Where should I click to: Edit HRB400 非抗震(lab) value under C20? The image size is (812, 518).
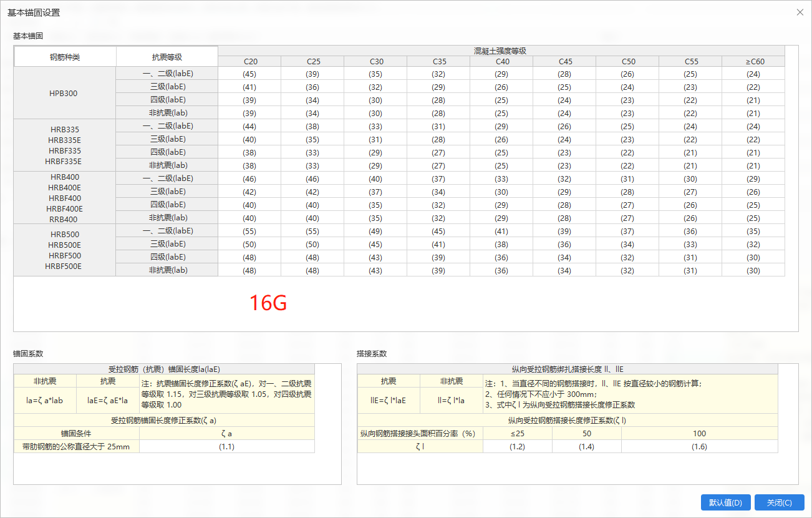pos(249,218)
